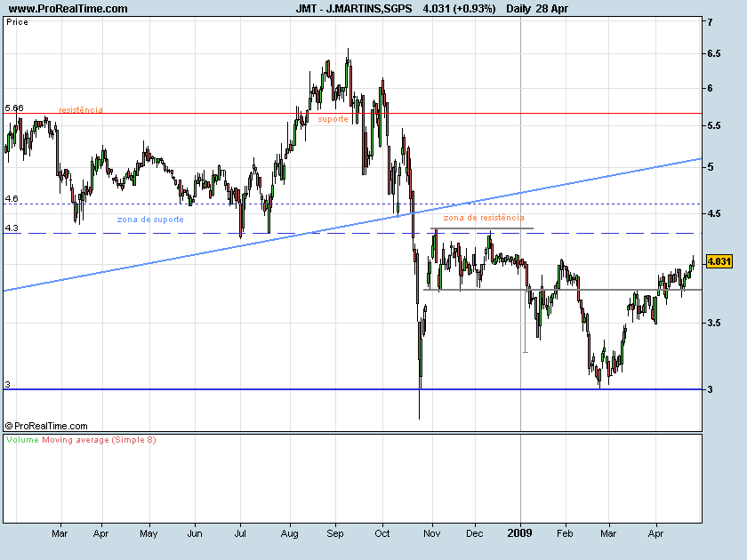Click the 4.3 dashed level label
The image size is (747, 560).
coord(12,228)
